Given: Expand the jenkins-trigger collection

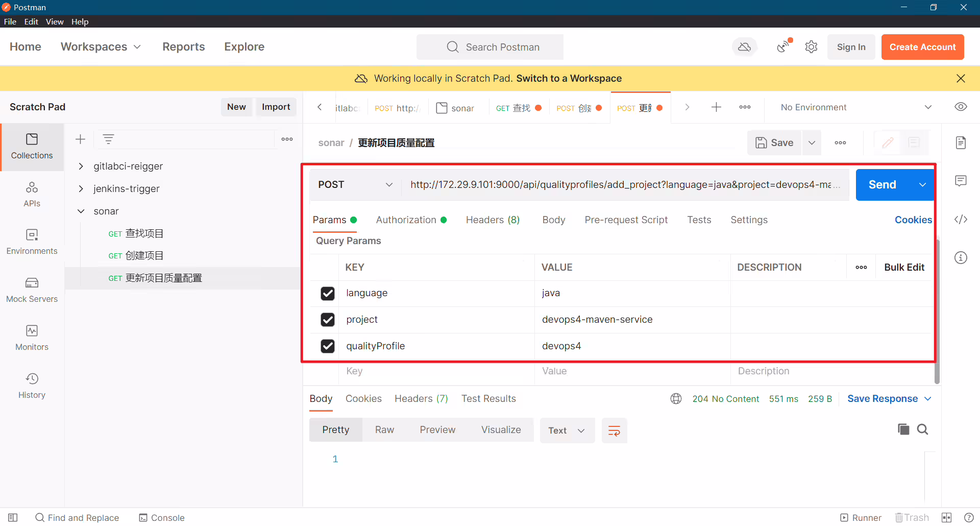Looking at the screenshot, I should pos(81,189).
